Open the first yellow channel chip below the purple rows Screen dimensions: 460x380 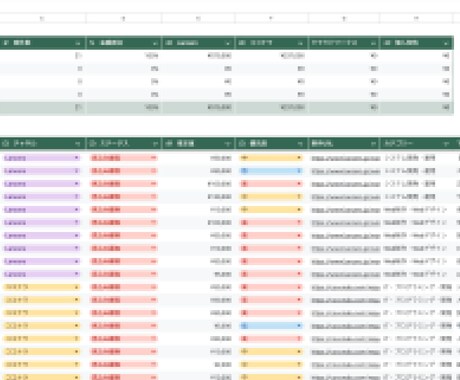point(42,287)
